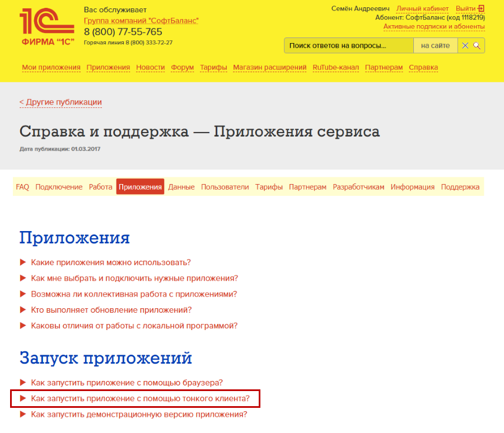
Task: Click the 'Запуск приложений' section heading
Action: click(106, 358)
